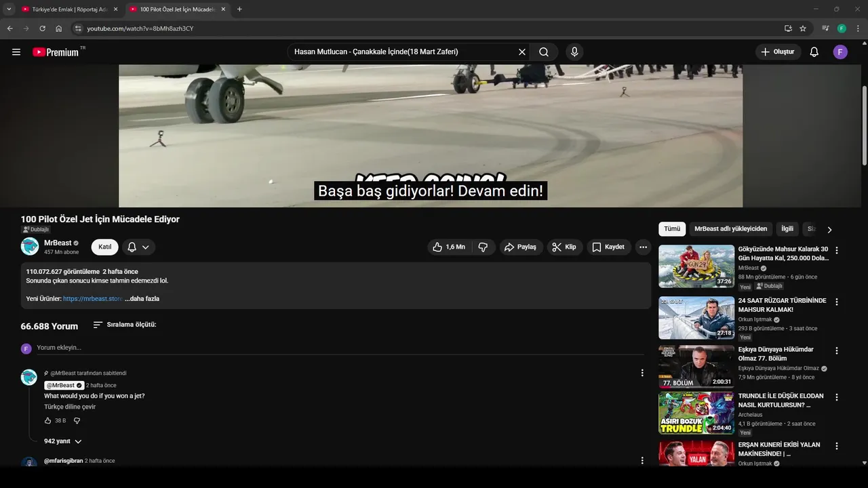Open options for Gökyüzünde Mahsur video
This screenshot has width=868, height=488.
(836, 250)
